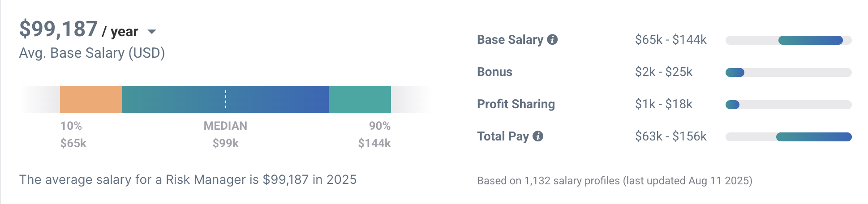Click the $65k - $144k base range text
Screen dimensions: 868x204
tap(670, 40)
